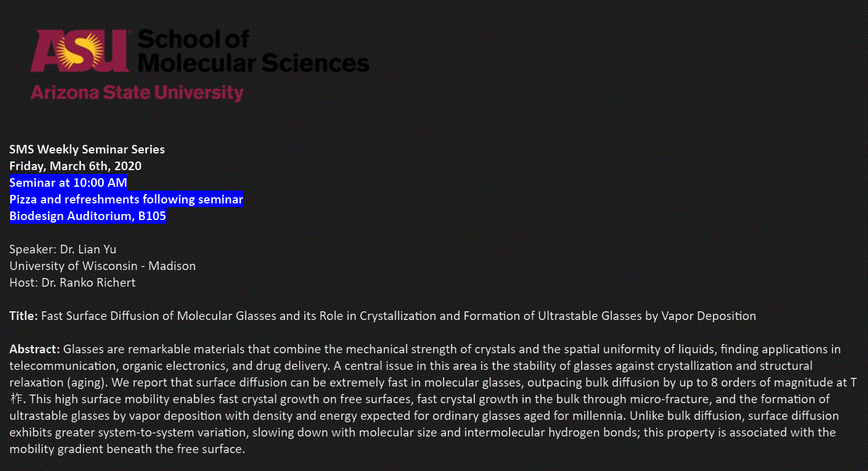Select the SMS Weekly Seminar Series heading

coord(87,149)
